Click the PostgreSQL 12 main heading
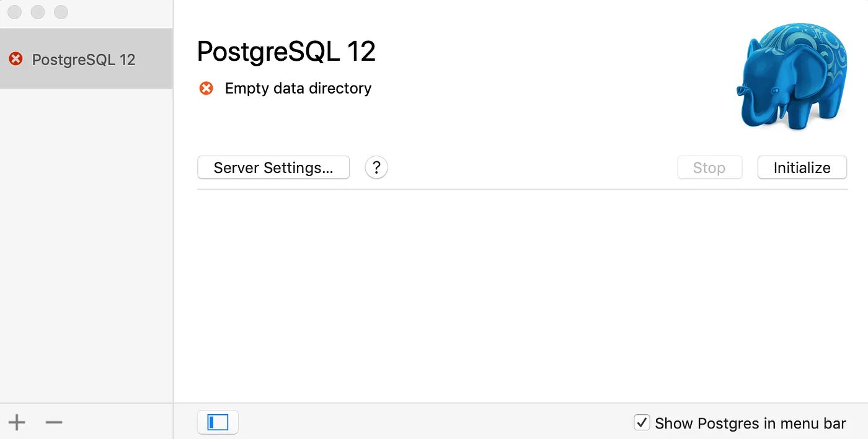This screenshot has width=868, height=439. (286, 51)
